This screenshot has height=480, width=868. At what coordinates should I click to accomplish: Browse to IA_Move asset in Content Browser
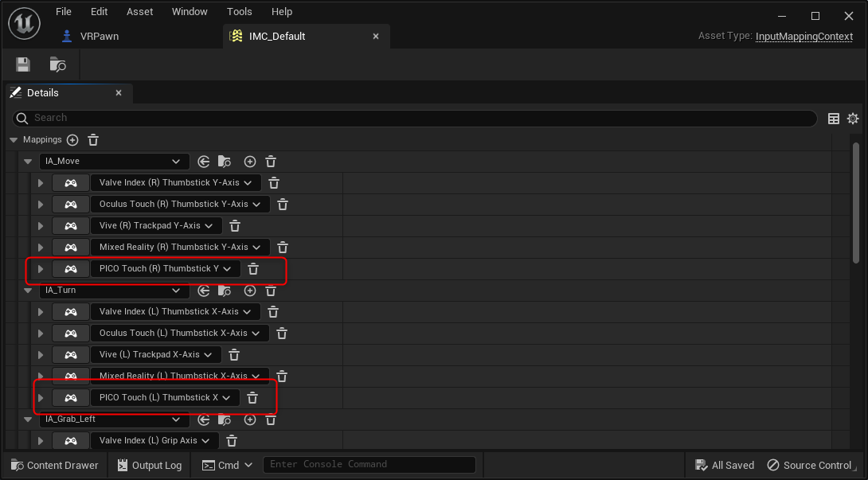[x=225, y=162]
